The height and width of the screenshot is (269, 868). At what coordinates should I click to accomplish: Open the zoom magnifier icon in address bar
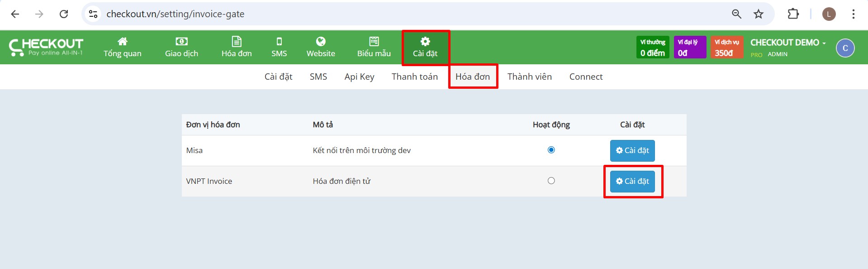[x=736, y=14]
